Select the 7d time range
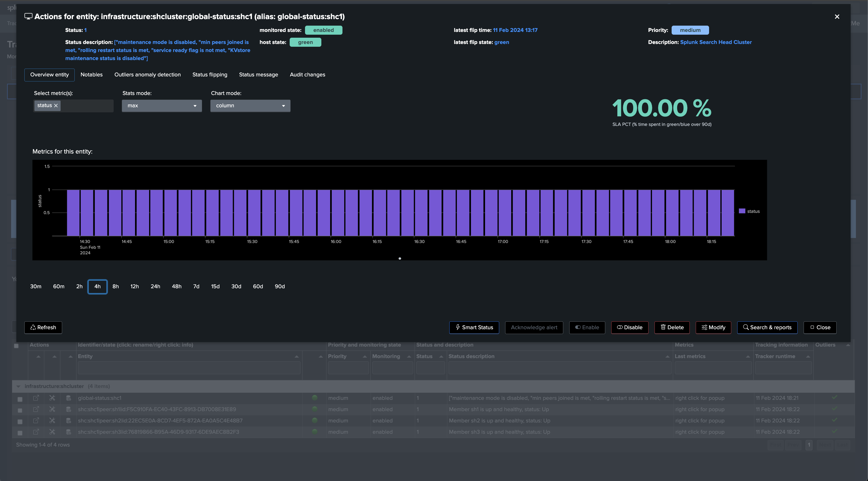 click(x=196, y=287)
